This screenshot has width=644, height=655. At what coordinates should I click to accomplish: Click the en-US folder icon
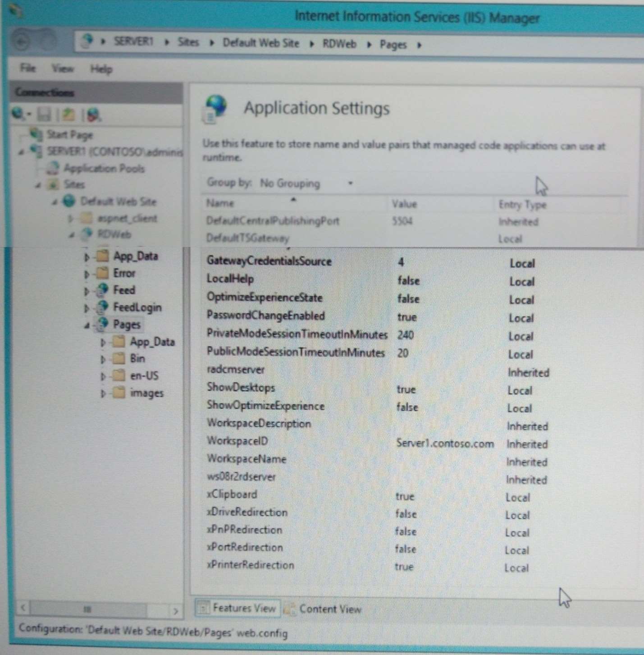(x=119, y=375)
